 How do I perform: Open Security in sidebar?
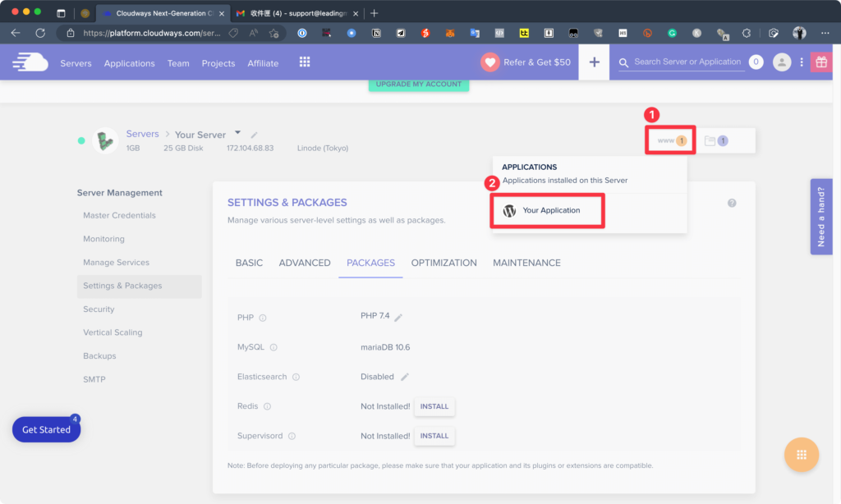[x=99, y=309]
